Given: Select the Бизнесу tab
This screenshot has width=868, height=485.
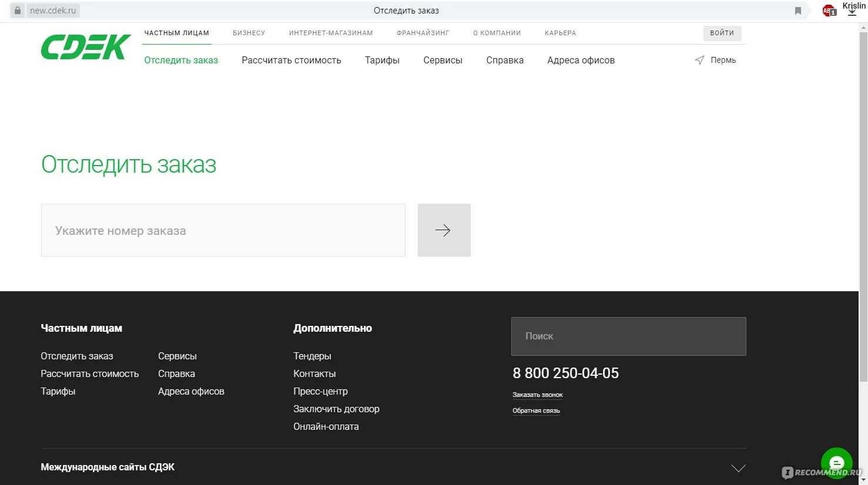Looking at the screenshot, I should point(249,33).
